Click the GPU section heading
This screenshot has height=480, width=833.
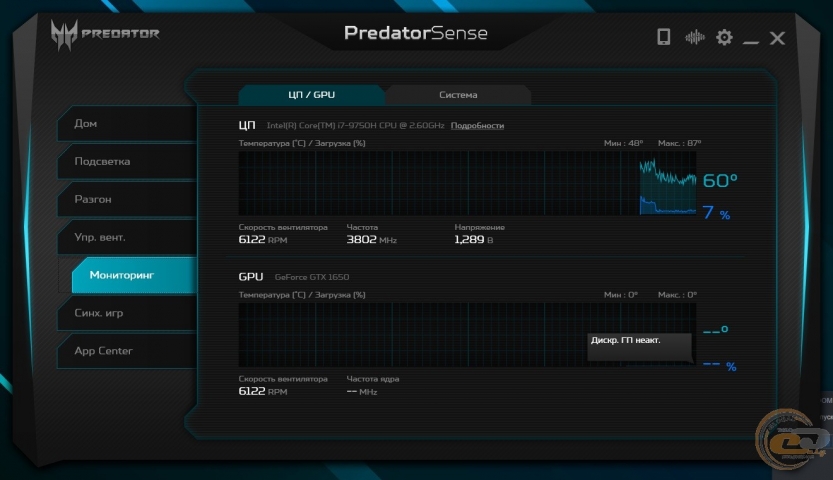pos(251,277)
